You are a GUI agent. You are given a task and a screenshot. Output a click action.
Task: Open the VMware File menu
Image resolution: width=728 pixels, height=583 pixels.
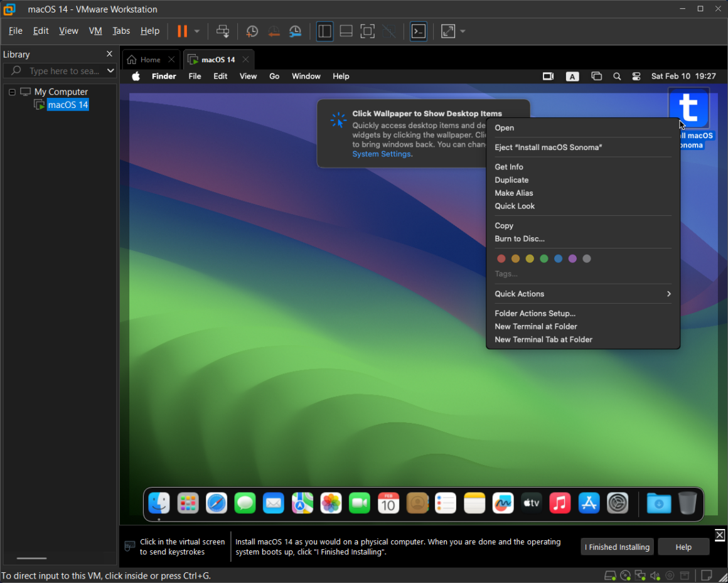click(15, 31)
